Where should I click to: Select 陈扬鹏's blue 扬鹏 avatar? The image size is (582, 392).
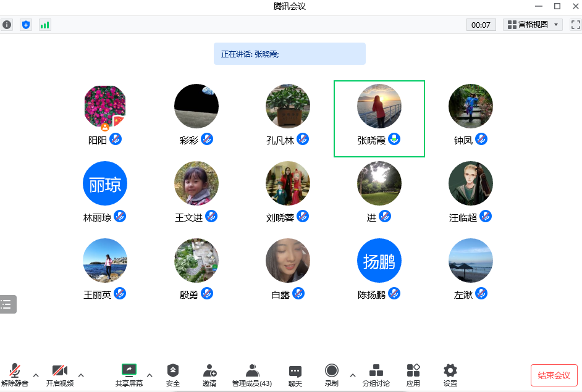coord(379,261)
